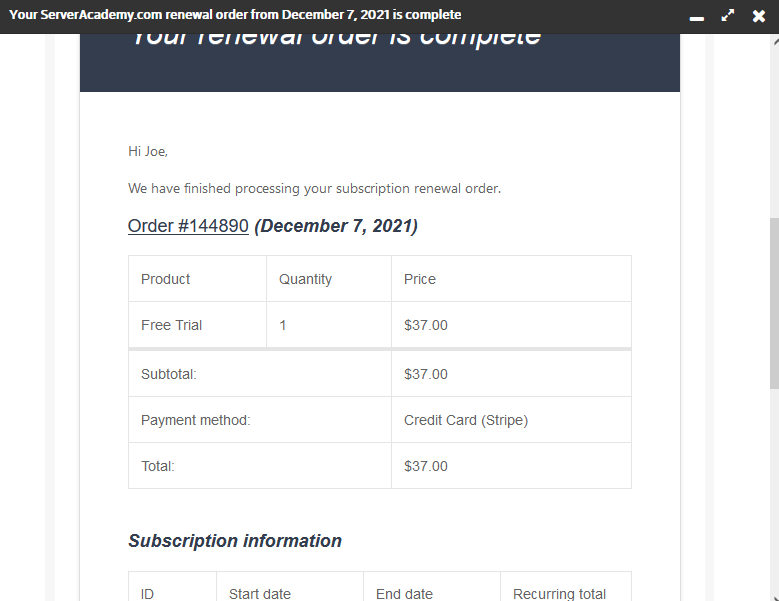
Task: Click the Recurring total column header
Action: click(x=559, y=594)
